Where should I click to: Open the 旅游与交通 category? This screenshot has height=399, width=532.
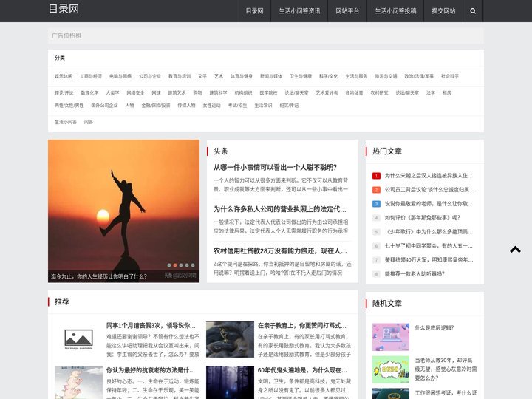(x=386, y=76)
